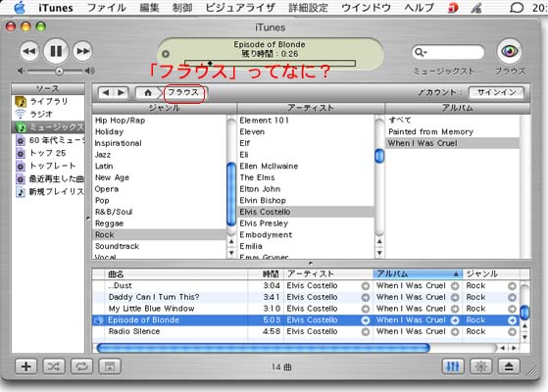Click the red menu bar extra icon

pyautogui.click(x=453, y=8)
